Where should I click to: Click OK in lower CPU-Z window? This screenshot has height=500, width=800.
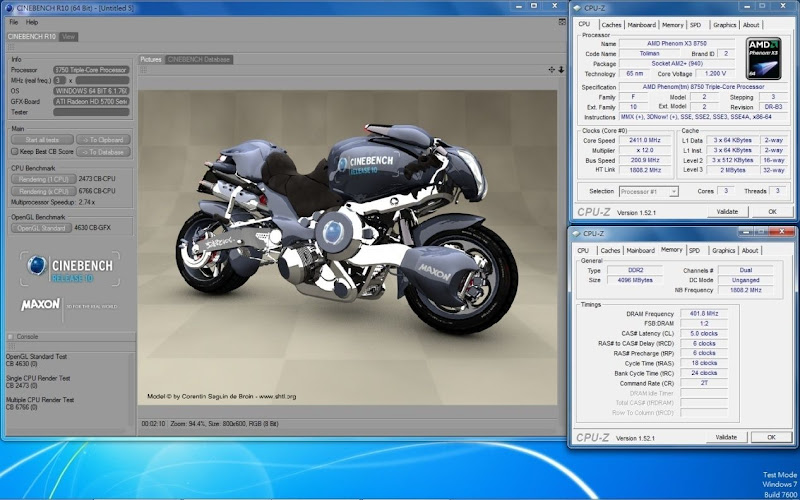[x=771, y=437]
